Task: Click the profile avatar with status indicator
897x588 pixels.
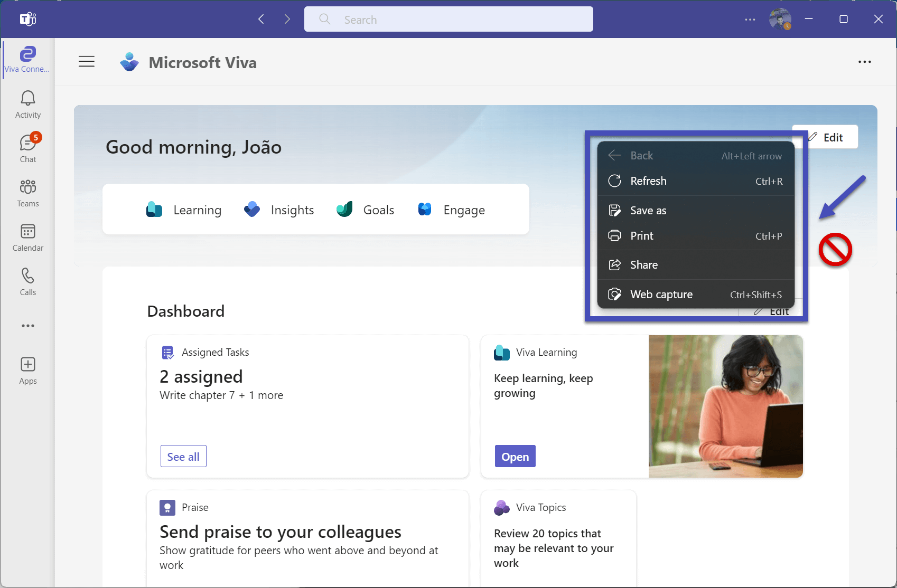Action: [780, 19]
